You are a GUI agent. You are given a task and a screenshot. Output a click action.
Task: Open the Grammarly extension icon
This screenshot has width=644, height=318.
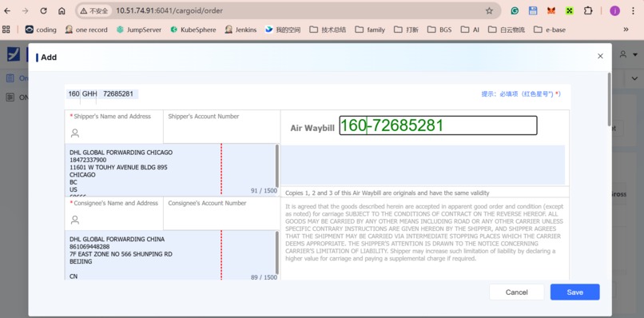pos(515,11)
